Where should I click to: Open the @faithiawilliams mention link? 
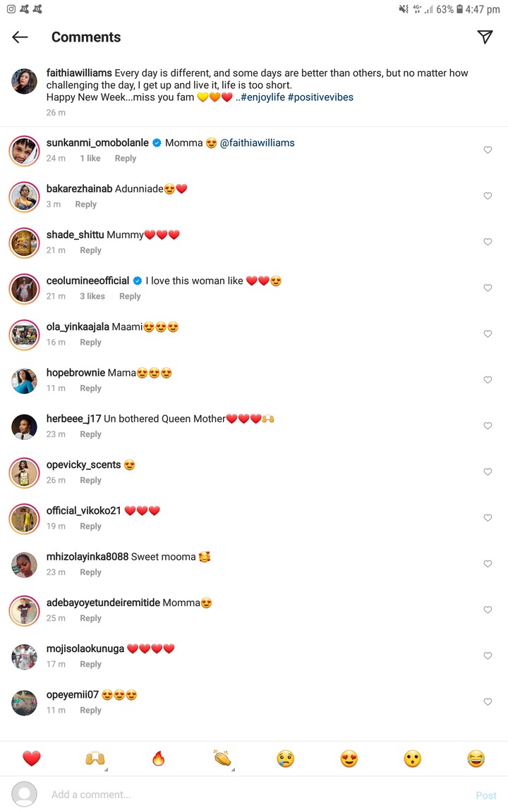[257, 143]
